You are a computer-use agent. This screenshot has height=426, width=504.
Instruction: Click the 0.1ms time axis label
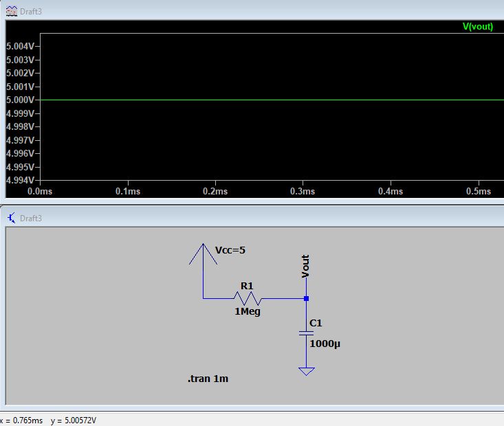[x=128, y=192]
